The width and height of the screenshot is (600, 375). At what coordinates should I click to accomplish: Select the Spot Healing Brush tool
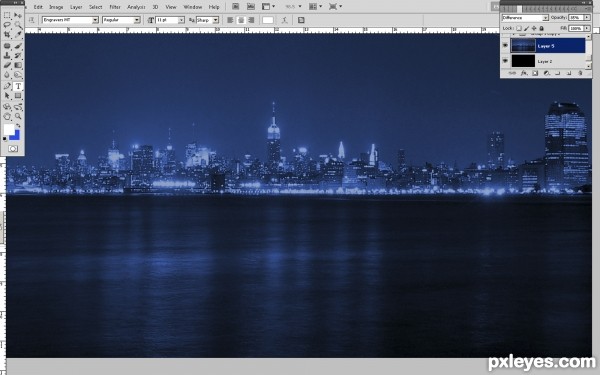click(x=7, y=46)
